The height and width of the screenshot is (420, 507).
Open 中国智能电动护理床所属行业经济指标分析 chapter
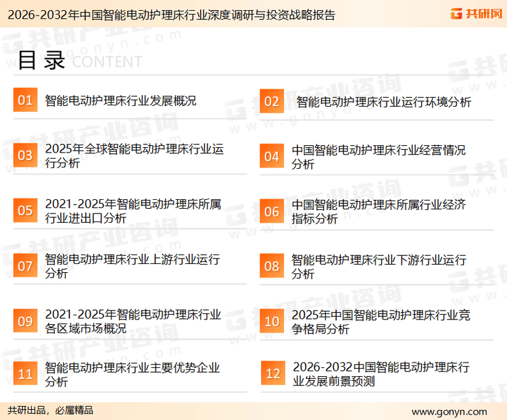tap(379, 211)
